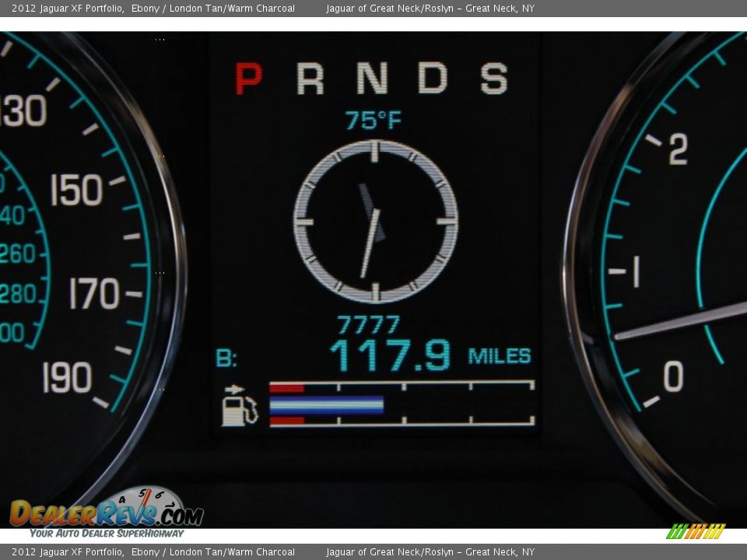Click the bottom caption Ebony / London Tan/Warm Charcoal

point(213,552)
